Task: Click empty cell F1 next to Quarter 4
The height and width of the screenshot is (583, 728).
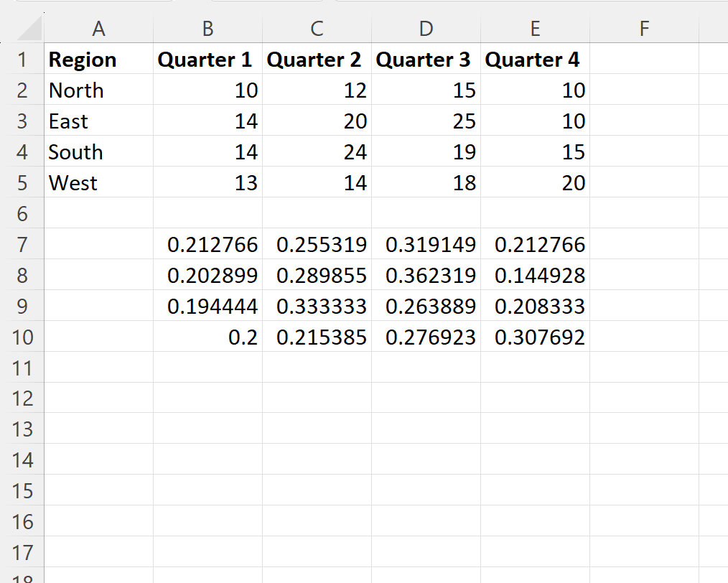Action: (643, 60)
